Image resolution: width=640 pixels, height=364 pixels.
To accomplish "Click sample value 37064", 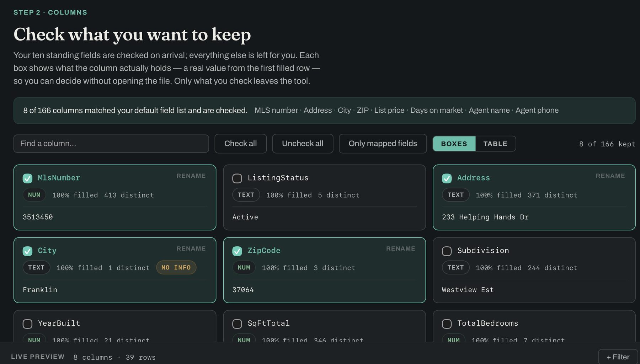I will coord(243,290).
